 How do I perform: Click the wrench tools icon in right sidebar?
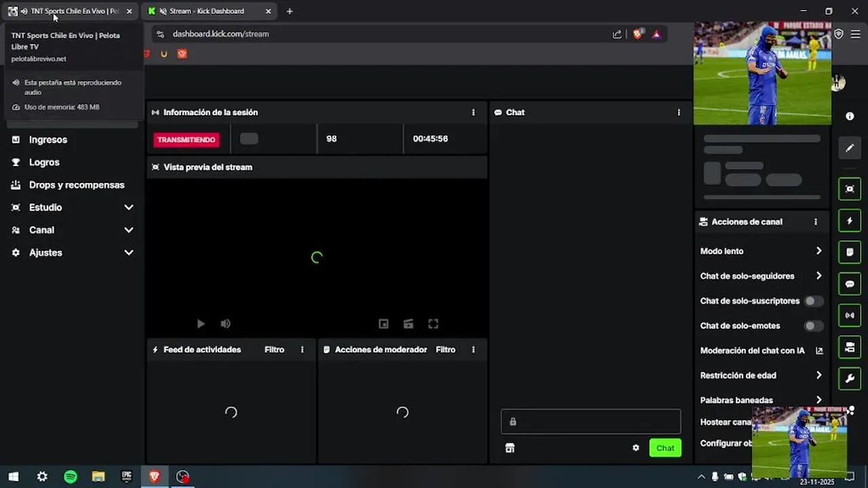[x=850, y=378]
